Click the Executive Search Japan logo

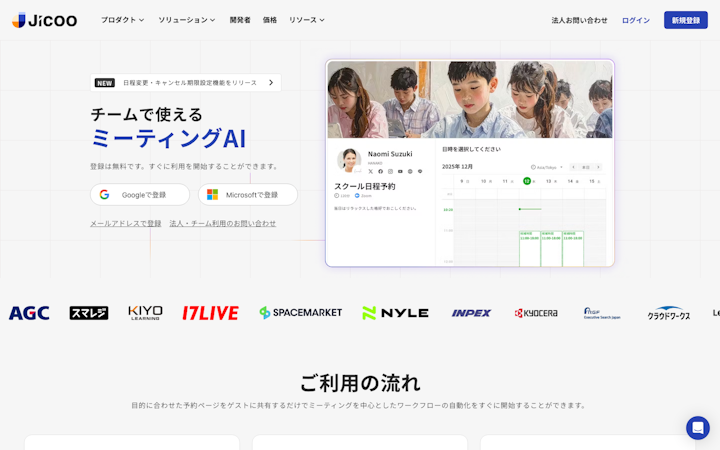(602, 313)
